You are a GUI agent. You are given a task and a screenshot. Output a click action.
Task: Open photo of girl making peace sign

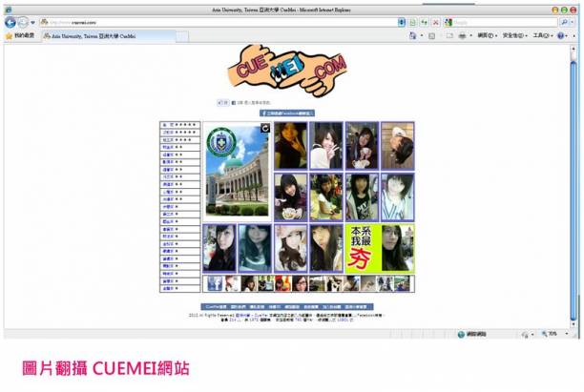pos(326,146)
